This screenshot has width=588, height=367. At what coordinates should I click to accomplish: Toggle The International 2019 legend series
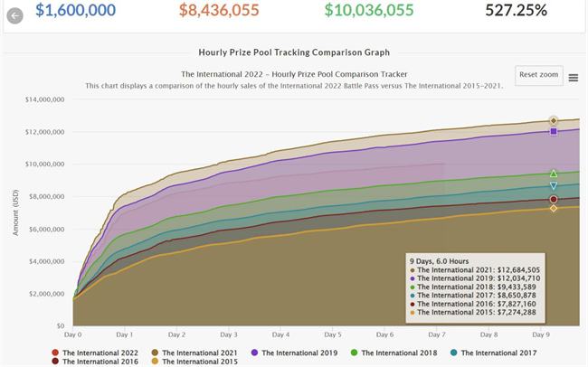[294, 353]
